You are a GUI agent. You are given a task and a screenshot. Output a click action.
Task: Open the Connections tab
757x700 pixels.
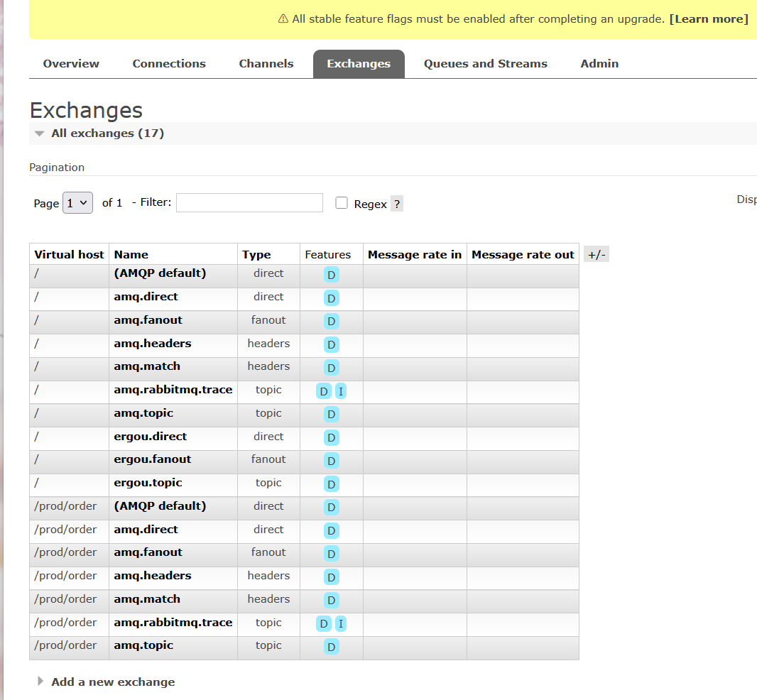(169, 64)
